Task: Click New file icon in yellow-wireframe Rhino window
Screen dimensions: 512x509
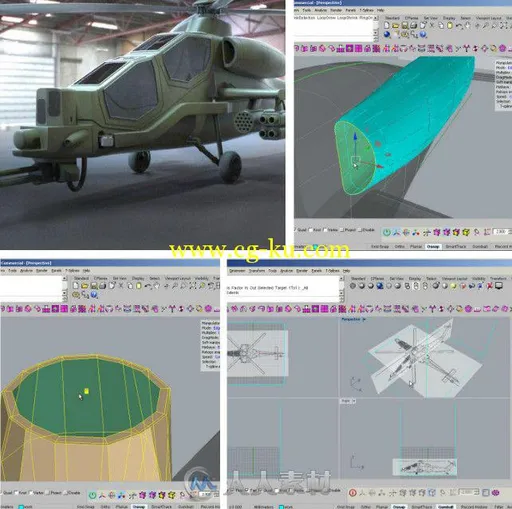Action: click(x=76, y=286)
